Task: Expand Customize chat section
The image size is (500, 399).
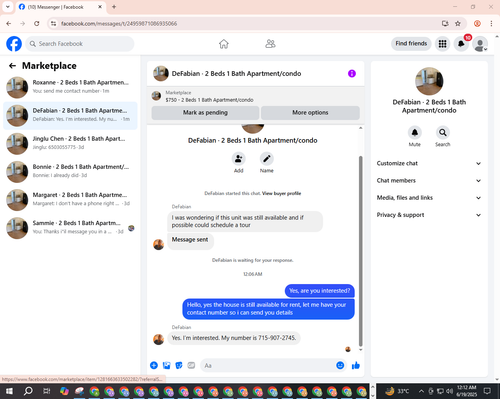Action: coord(429,163)
